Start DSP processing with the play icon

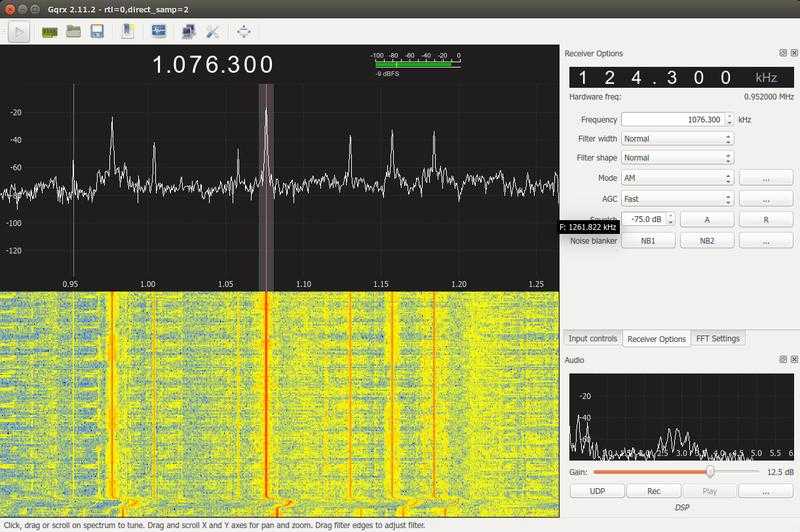[x=19, y=32]
